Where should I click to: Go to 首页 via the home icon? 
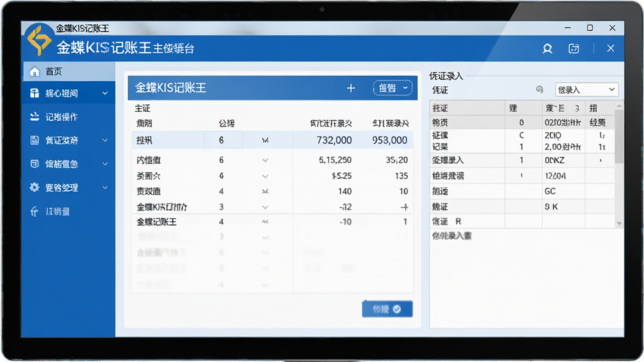tap(35, 72)
